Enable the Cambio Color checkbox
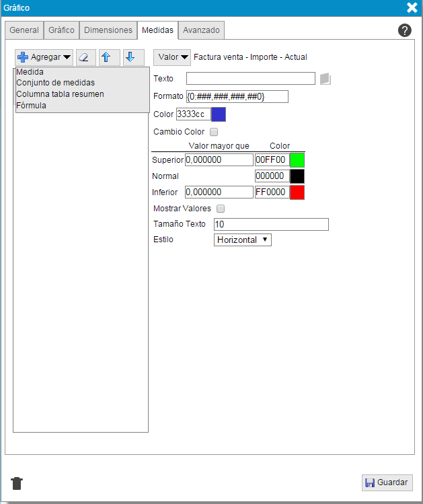 pos(215,132)
